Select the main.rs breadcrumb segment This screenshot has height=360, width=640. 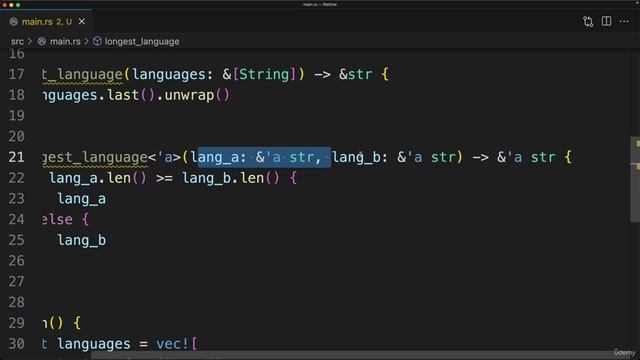coord(65,42)
